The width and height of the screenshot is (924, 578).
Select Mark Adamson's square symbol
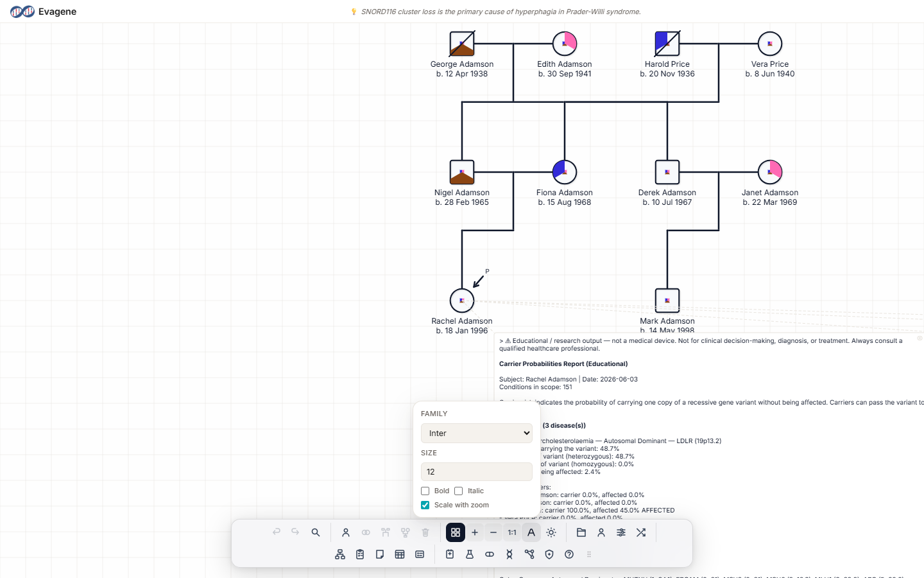click(x=667, y=301)
